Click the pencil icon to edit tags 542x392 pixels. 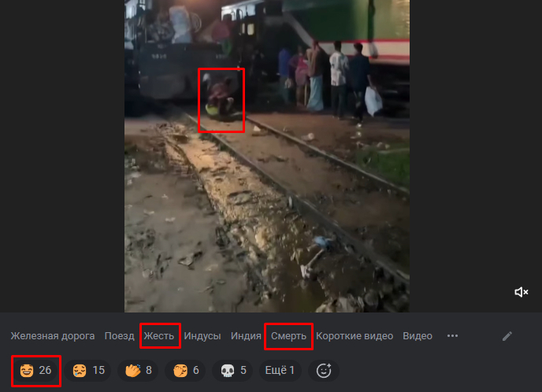[x=507, y=336]
